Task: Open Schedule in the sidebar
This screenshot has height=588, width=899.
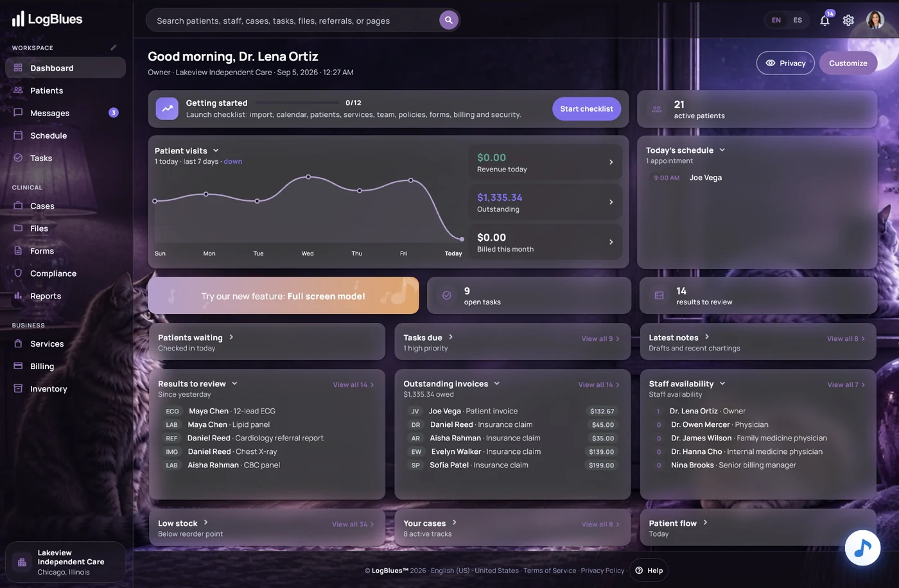Action: coord(65,135)
